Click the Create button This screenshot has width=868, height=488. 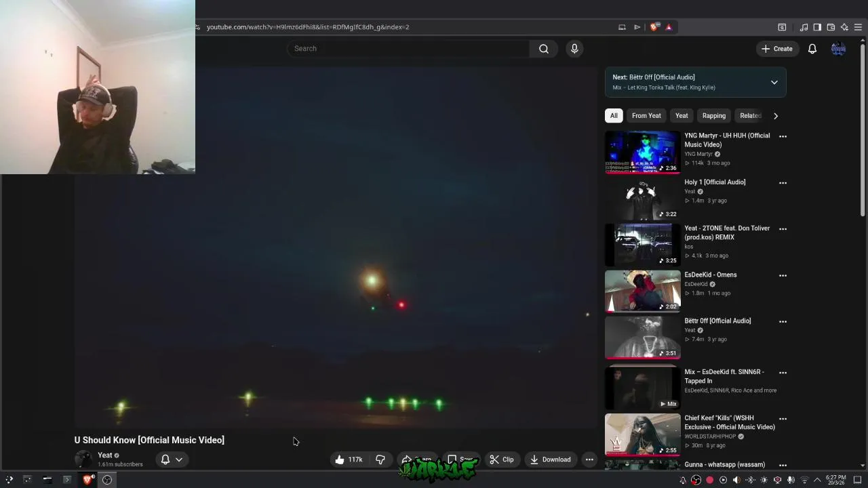pos(777,49)
